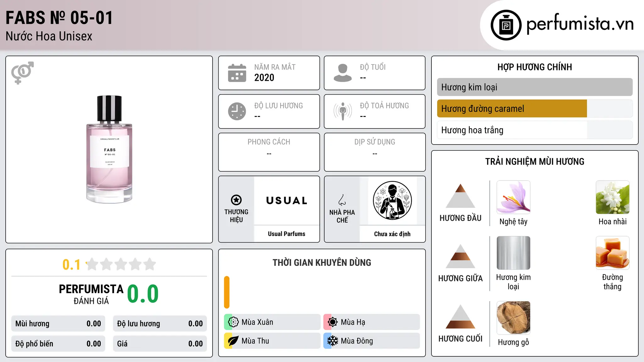Click the Hương Giữa pyramid icon
The width and height of the screenshot is (644, 362).
[460, 256]
